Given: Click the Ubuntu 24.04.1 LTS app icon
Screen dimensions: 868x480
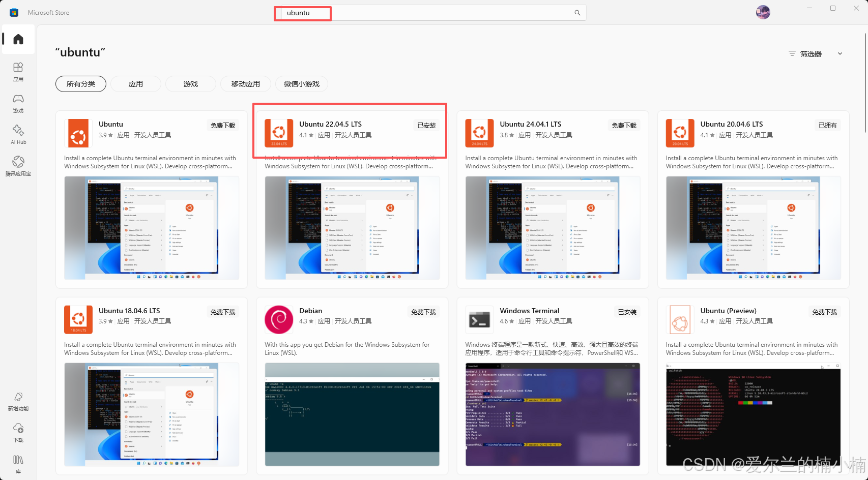Looking at the screenshot, I should (x=479, y=133).
